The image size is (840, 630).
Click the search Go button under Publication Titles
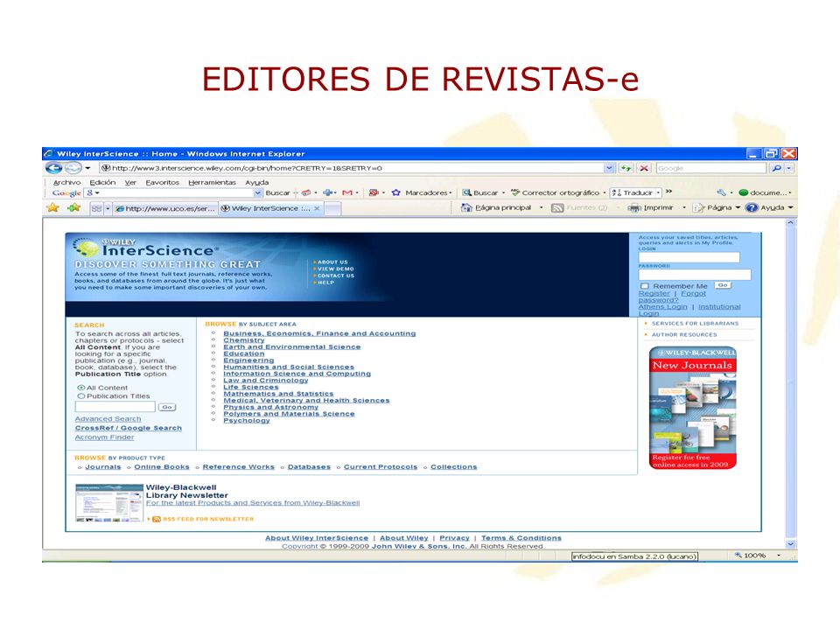167,407
